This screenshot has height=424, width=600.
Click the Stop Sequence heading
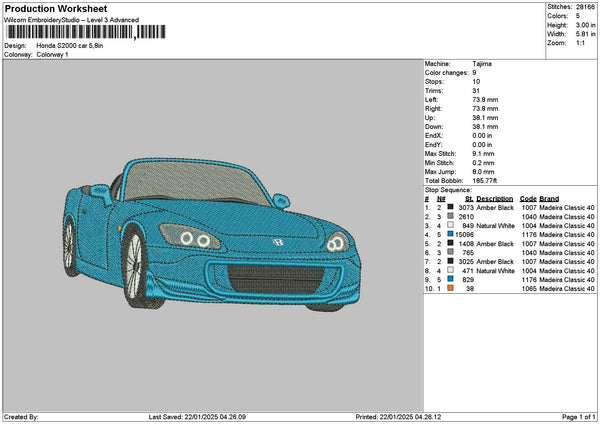click(x=447, y=188)
